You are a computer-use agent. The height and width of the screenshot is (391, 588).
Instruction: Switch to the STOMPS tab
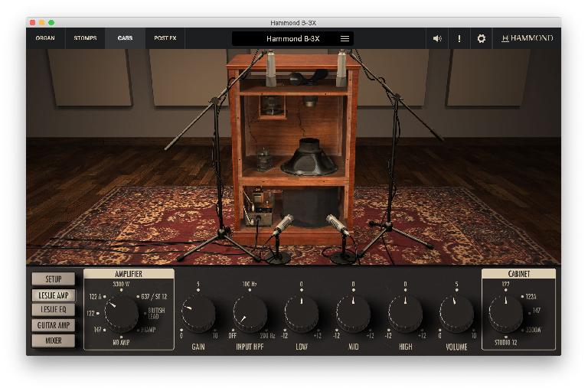point(85,38)
